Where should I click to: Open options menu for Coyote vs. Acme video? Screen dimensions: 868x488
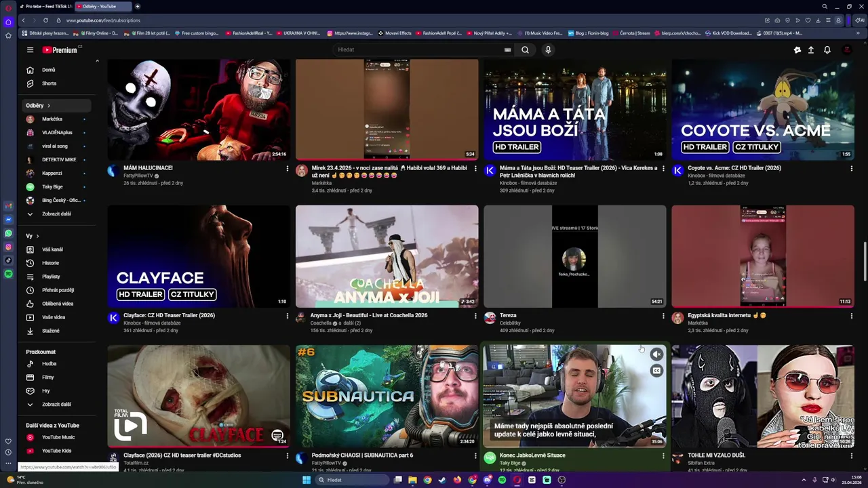[x=851, y=169]
